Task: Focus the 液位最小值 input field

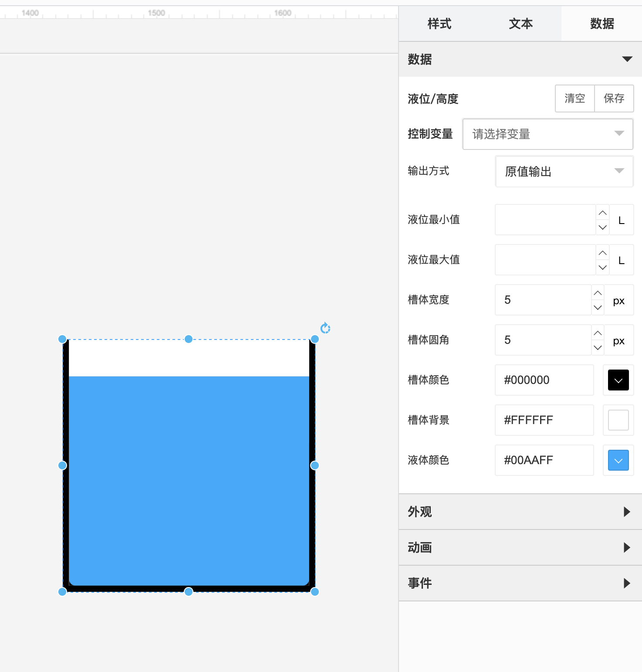Action: click(545, 220)
